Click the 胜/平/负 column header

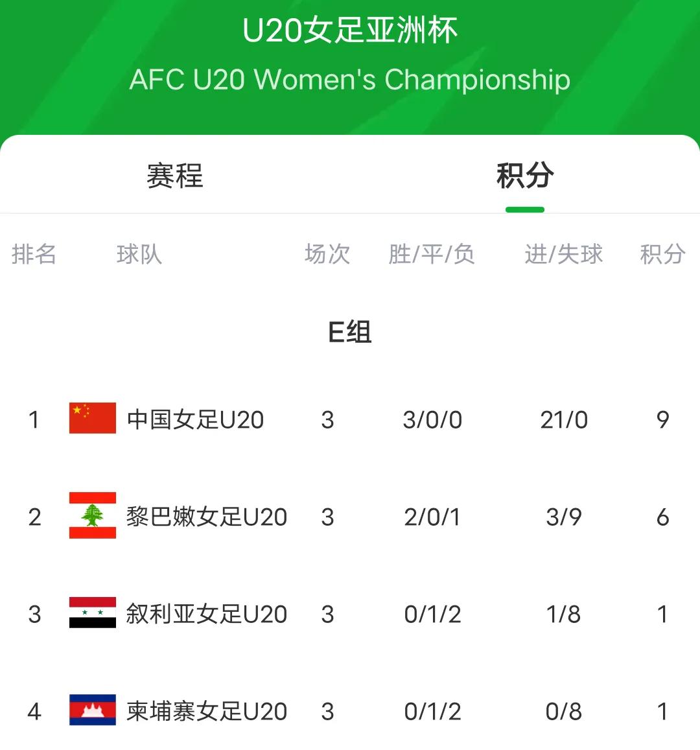click(432, 254)
